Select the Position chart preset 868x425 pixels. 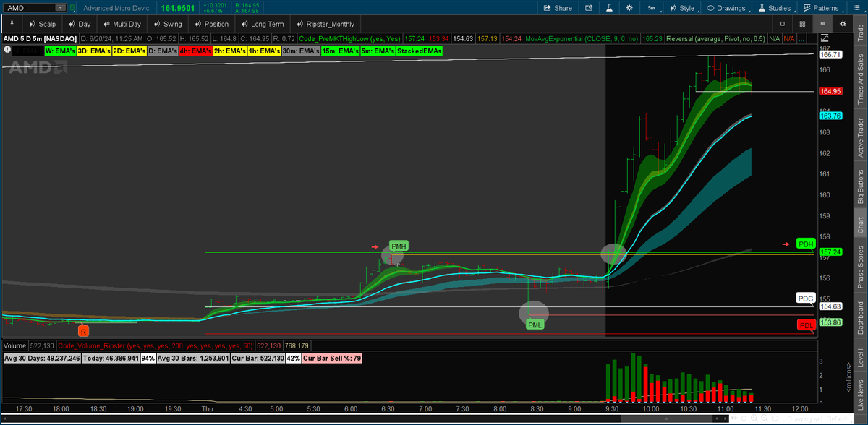pyautogui.click(x=210, y=24)
